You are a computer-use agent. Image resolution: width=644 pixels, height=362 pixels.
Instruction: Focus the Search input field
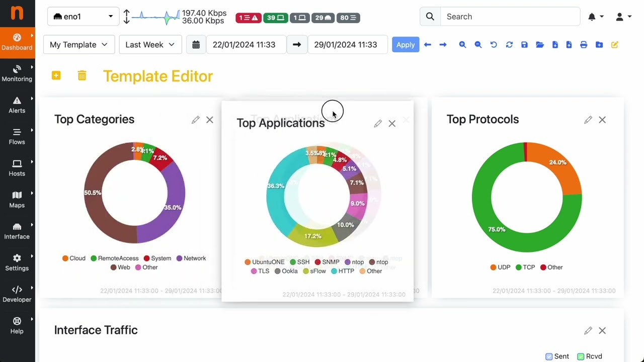pos(510,17)
